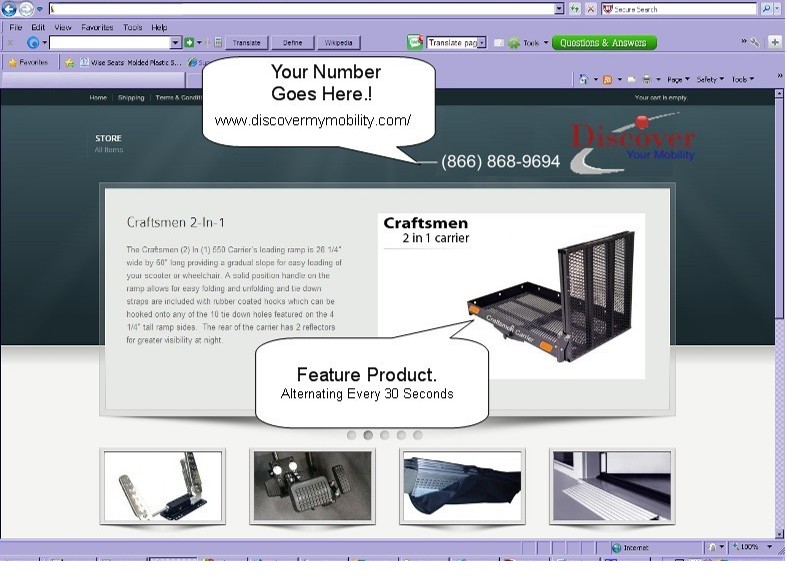Viewport: 787px width, 576px height.
Task: Click the Craftsmen 2 in 1 carrier image
Action: [511, 296]
